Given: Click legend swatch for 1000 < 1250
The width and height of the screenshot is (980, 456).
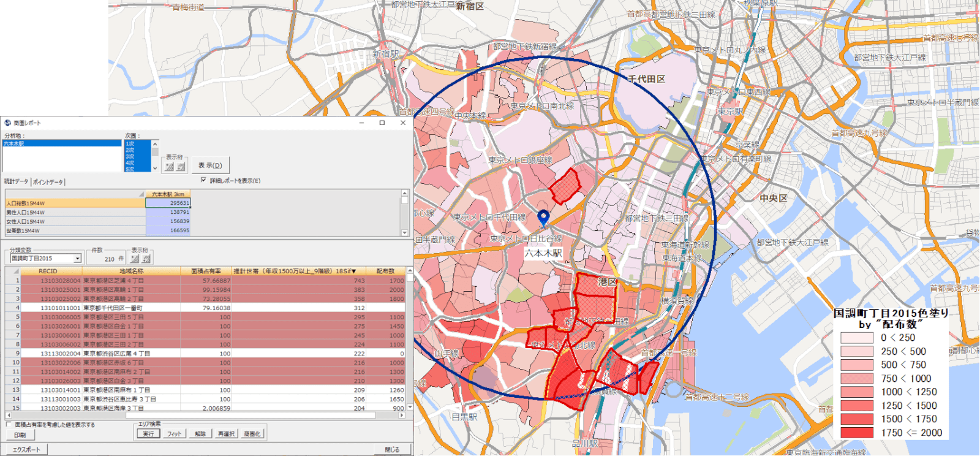Looking at the screenshot, I should (x=857, y=392).
